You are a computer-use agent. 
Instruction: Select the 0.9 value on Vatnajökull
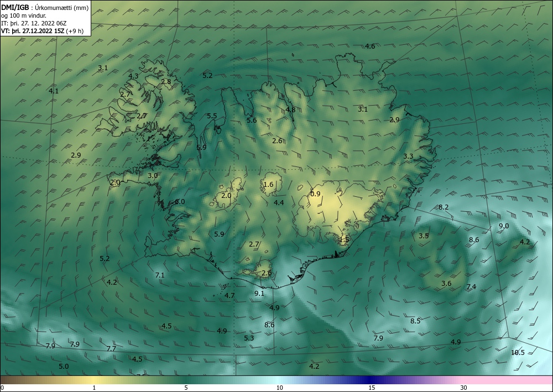(x=315, y=194)
